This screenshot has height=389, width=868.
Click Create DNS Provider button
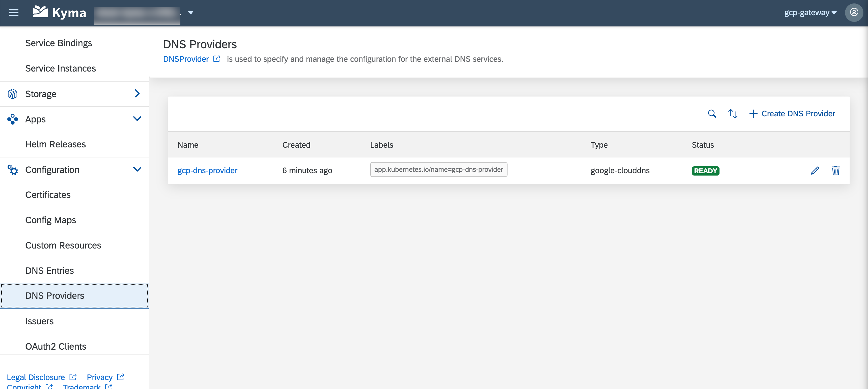pyautogui.click(x=792, y=114)
